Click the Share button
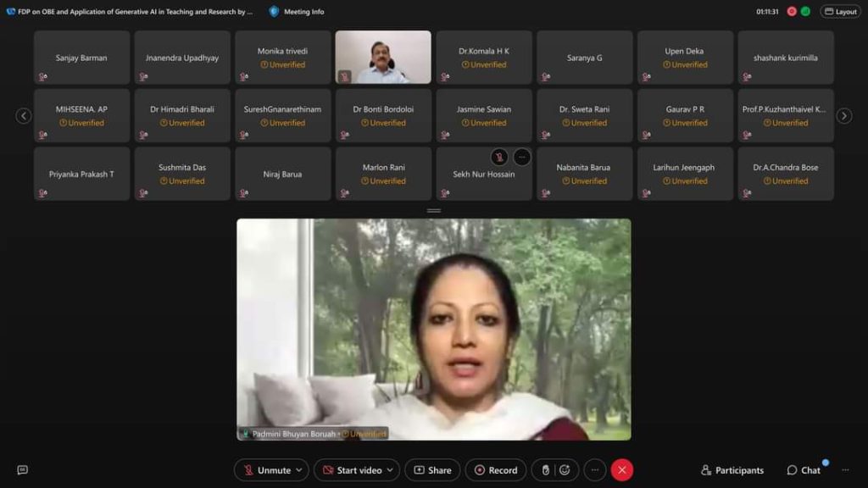 point(432,470)
